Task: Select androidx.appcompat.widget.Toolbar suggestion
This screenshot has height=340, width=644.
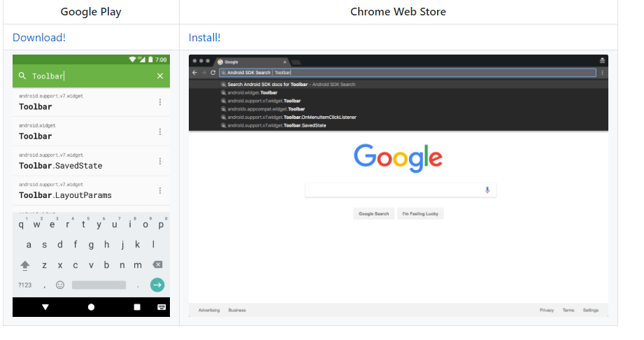Action: point(399,109)
